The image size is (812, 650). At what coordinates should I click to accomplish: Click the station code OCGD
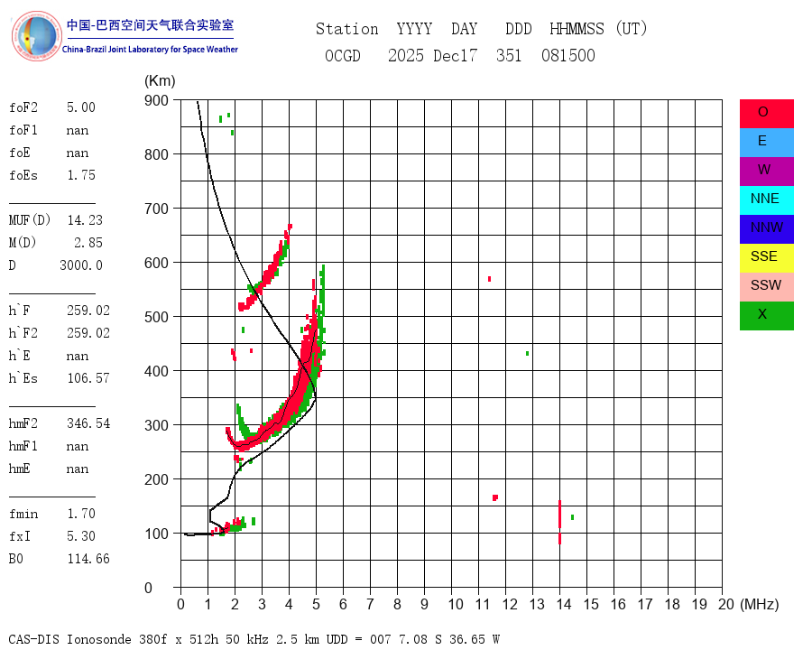(342, 55)
